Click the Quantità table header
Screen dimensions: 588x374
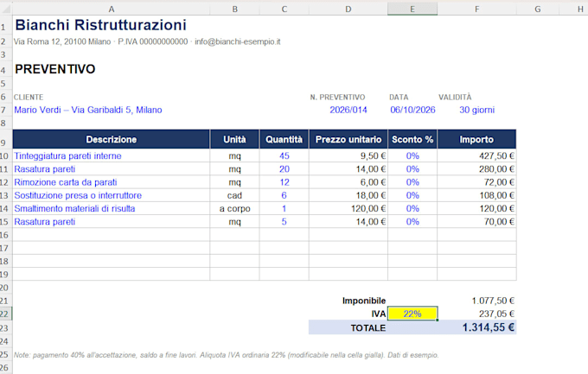point(284,139)
